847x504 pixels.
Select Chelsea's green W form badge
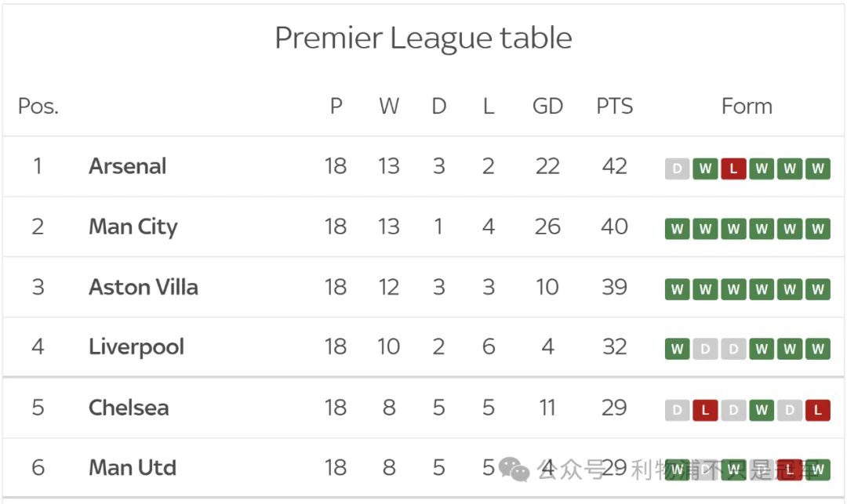click(762, 410)
